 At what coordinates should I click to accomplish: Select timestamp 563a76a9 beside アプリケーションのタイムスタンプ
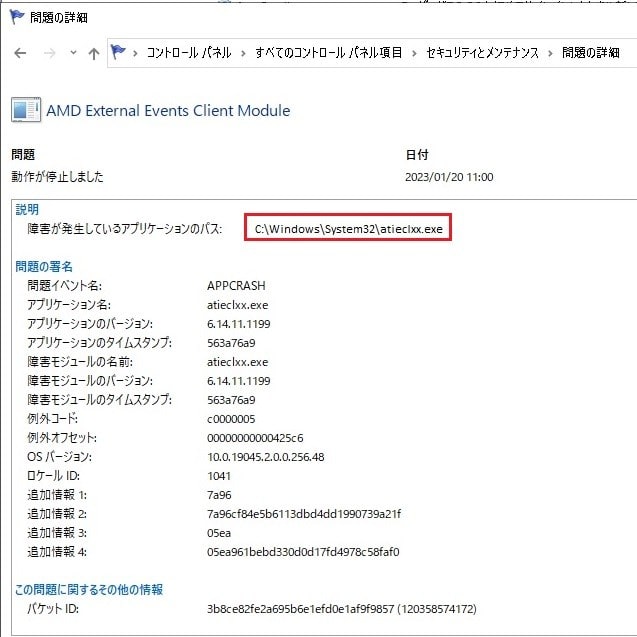(x=231, y=343)
